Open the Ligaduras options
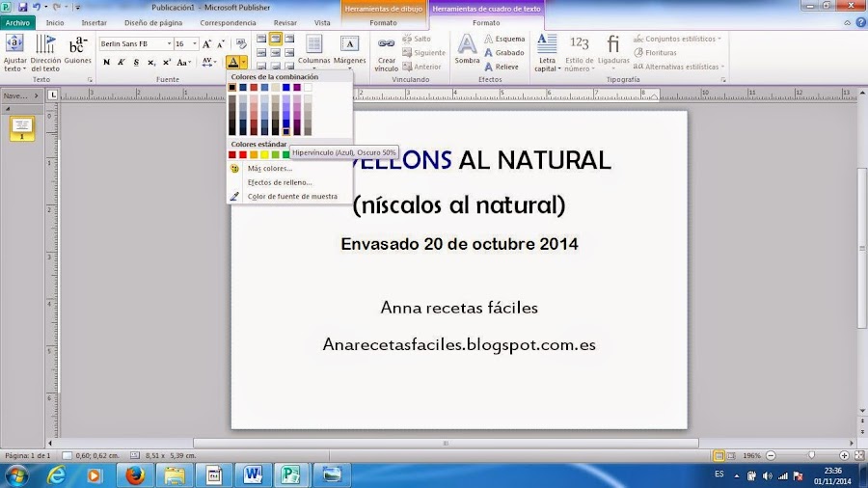 point(613,53)
